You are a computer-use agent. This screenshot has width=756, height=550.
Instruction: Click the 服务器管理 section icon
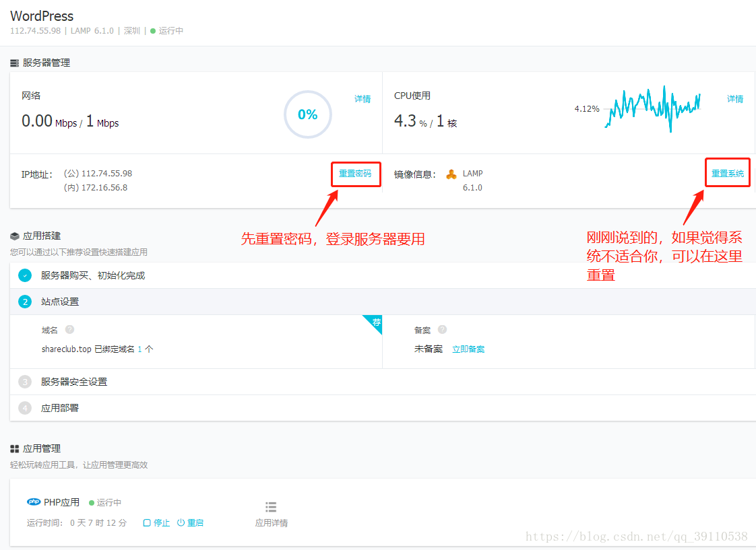15,63
